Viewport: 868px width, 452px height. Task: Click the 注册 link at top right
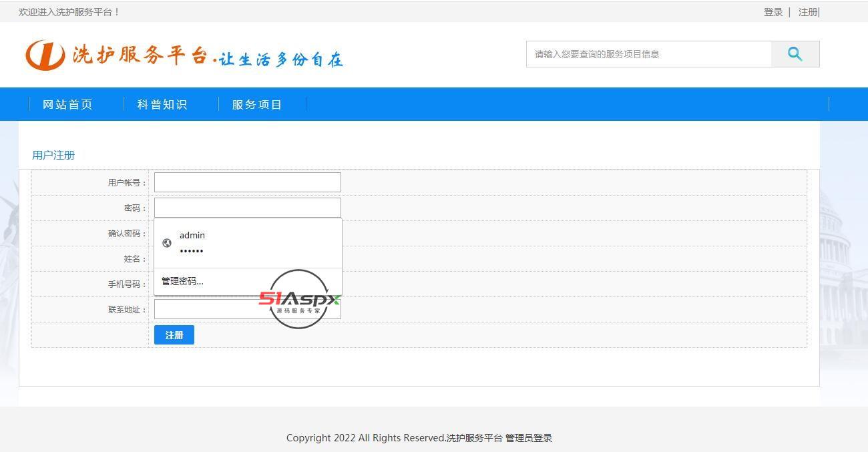(808, 12)
